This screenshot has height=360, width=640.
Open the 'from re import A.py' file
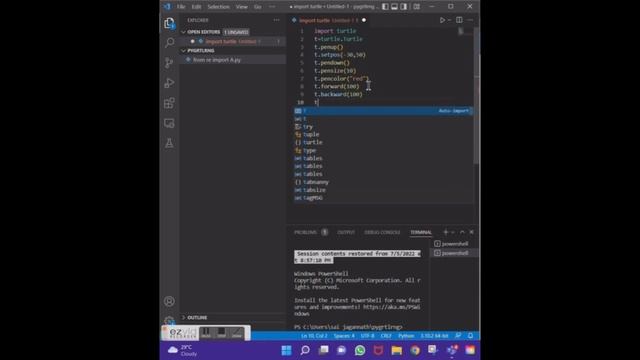[233, 60]
